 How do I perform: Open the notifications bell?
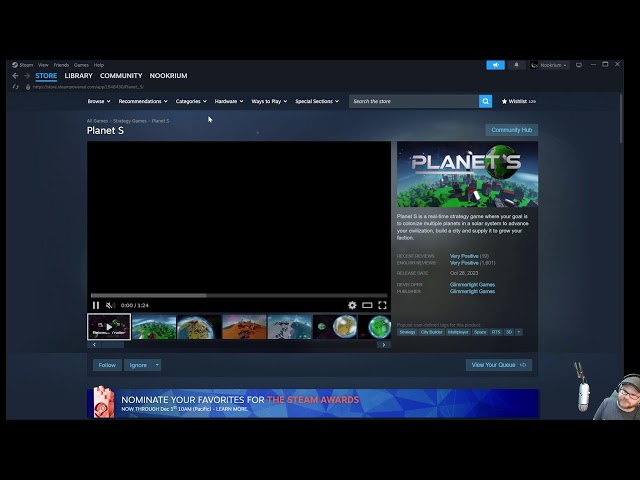[516, 65]
